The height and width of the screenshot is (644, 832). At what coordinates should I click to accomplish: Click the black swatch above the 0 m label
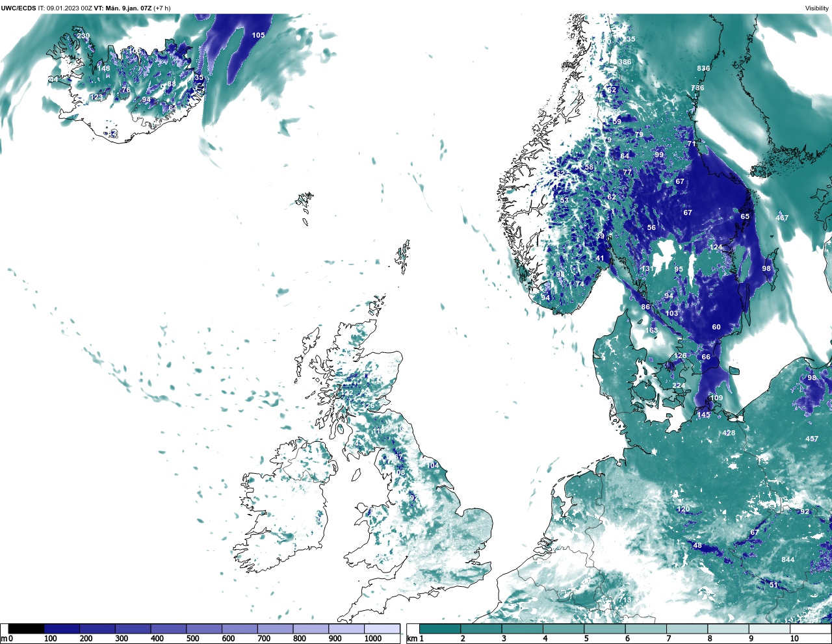pos(27,628)
